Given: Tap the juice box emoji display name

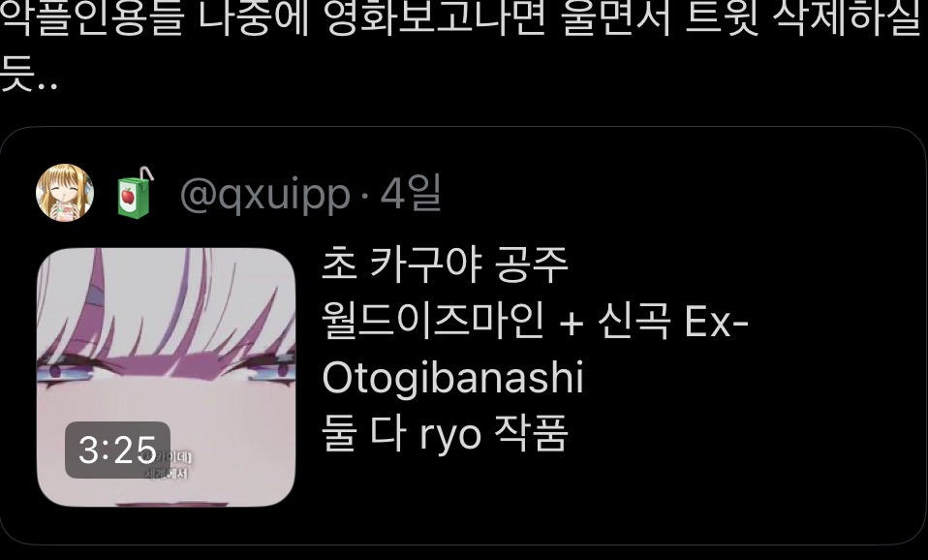Looking at the screenshot, I should point(135,193).
